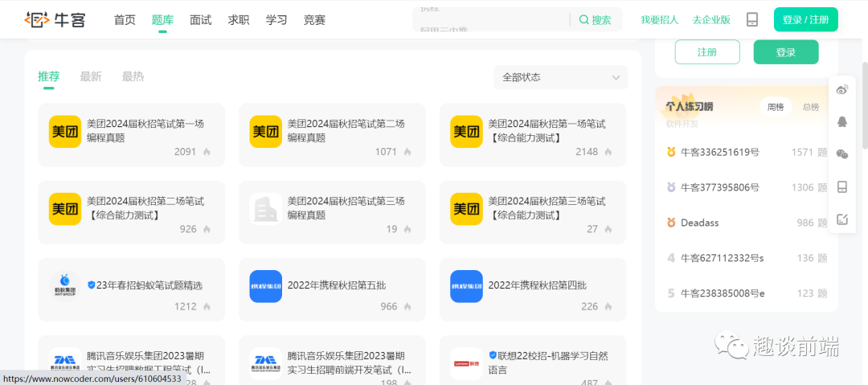Screen dimensions: 868x385
Task: Click the grey building placeholder icon of 第三场编程真题
Action: point(266,209)
